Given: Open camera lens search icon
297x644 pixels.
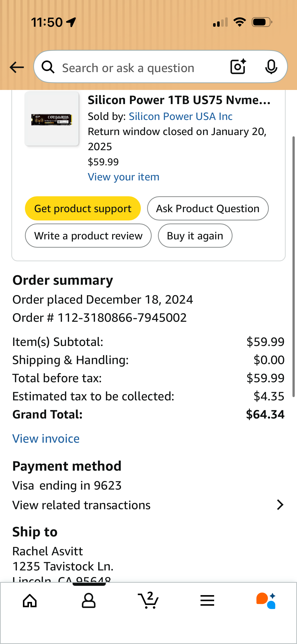Looking at the screenshot, I should pyautogui.click(x=238, y=67).
